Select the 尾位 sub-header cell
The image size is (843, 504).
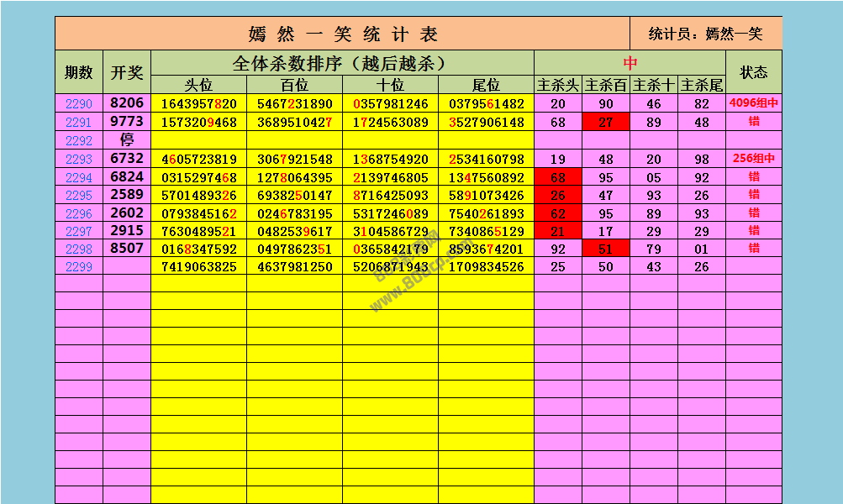(x=486, y=85)
